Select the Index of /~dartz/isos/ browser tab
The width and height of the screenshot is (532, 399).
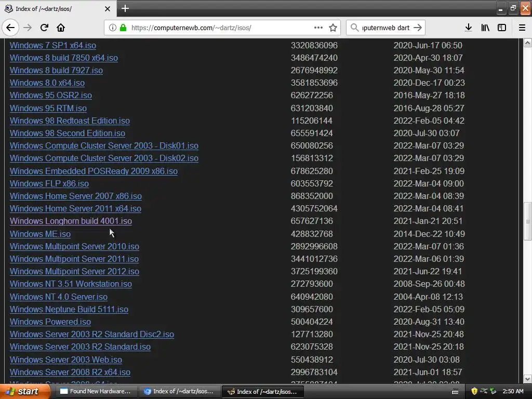[x=58, y=9]
